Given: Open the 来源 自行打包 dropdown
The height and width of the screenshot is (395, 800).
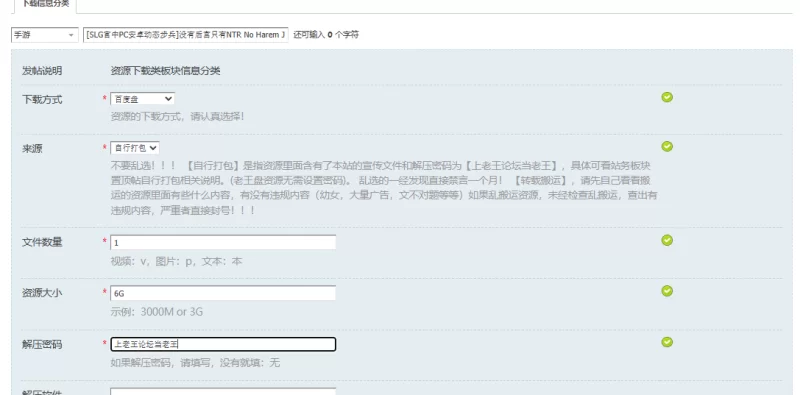Looking at the screenshot, I should click(x=135, y=148).
